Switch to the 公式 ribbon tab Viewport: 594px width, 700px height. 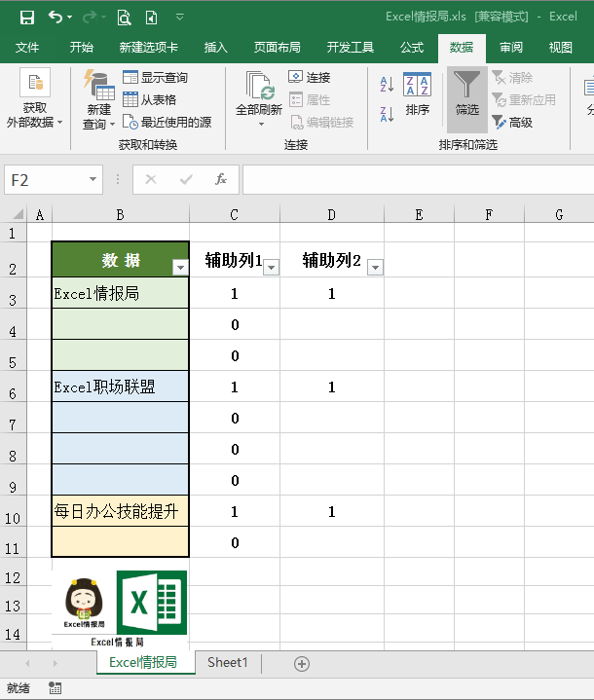[x=411, y=48]
